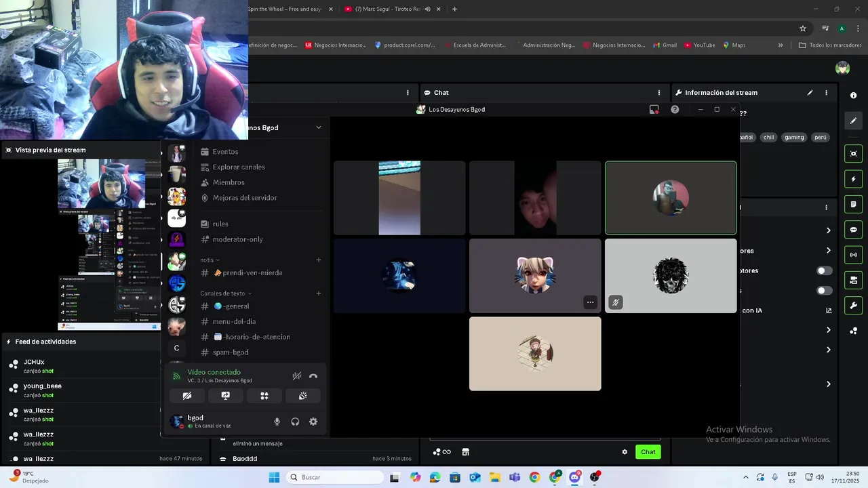Open the Gmail bookmark
The width and height of the screenshot is (868, 488).
[665, 45]
